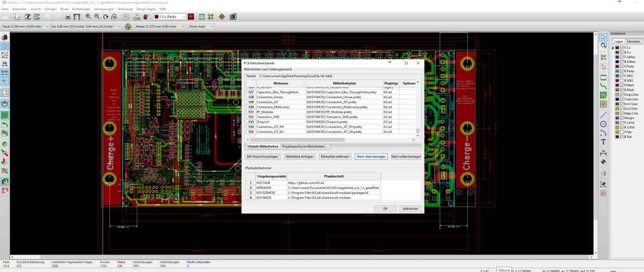Open the Raster grid size dropdown
The height and width of the screenshot is (272, 644).
coord(160,26)
